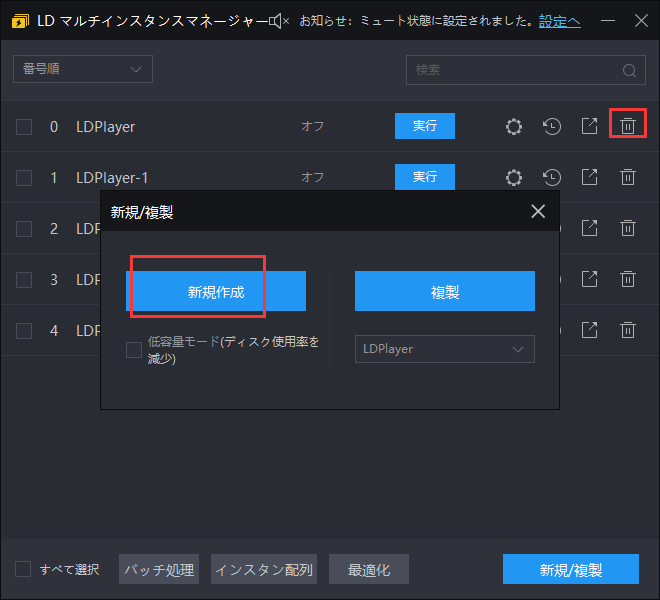Tick checkbox for instance 2
The width and height of the screenshot is (660, 600).
tap(24, 229)
